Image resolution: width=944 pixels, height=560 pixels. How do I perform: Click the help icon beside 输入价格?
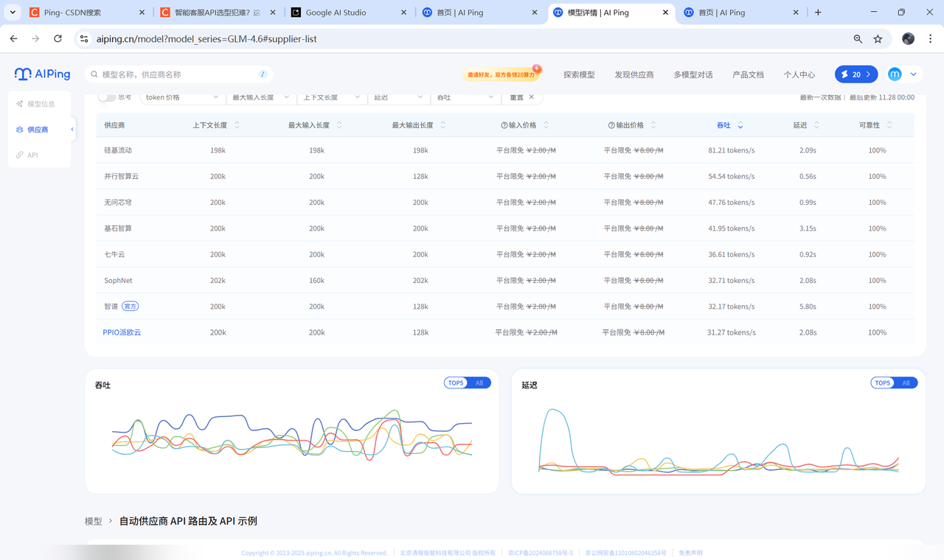pyautogui.click(x=504, y=125)
